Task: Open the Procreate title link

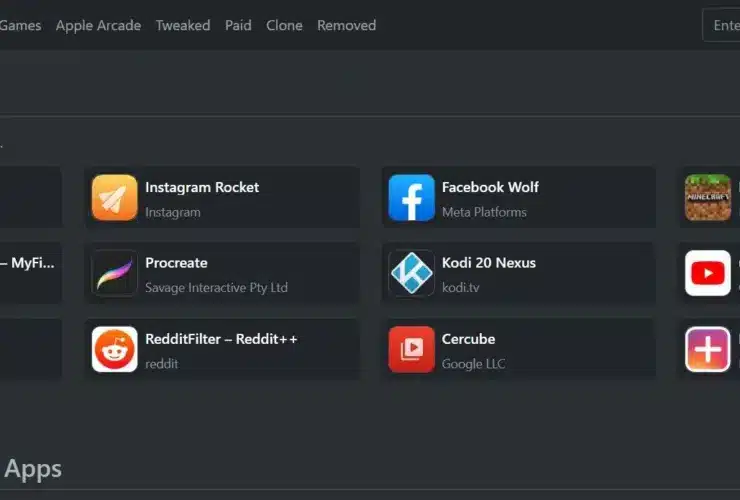Action: [x=176, y=263]
